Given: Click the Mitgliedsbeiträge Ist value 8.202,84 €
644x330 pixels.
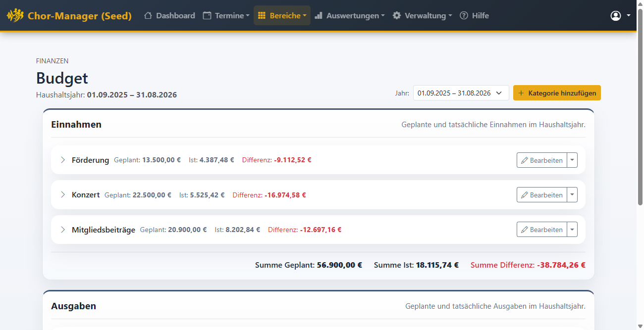Looking at the screenshot, I should pyautogui.click(x=243, y=230).
